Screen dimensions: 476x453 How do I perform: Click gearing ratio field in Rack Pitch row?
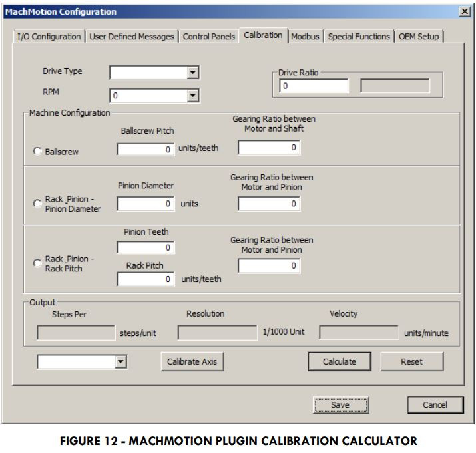tap(269, 266)
